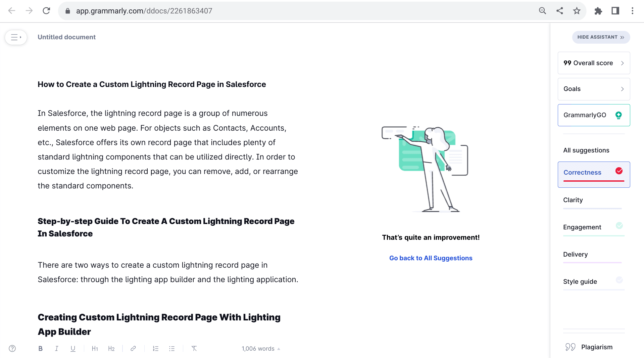Open GrammarlyGO assistant
644x358 pixels.
(x=594, y=115)
